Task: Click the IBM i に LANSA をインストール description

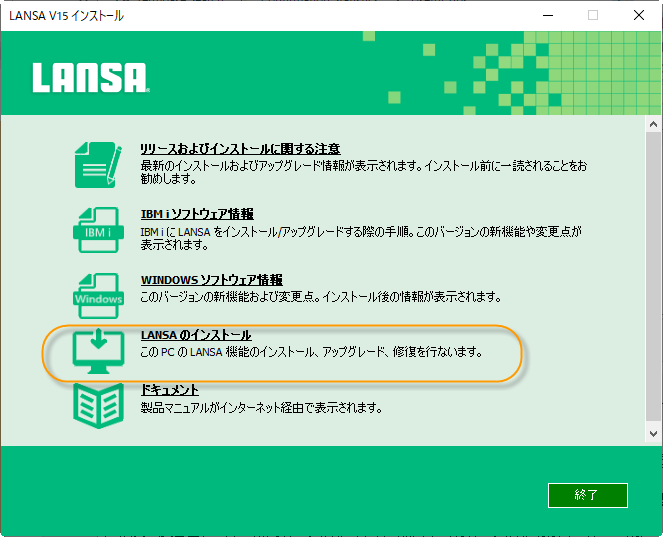Action: click(361, 238)
